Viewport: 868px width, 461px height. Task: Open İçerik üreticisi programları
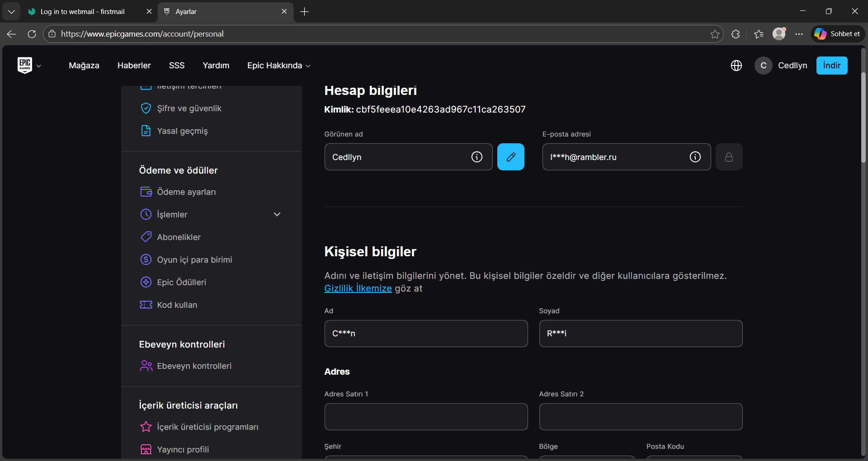point(208,427)
